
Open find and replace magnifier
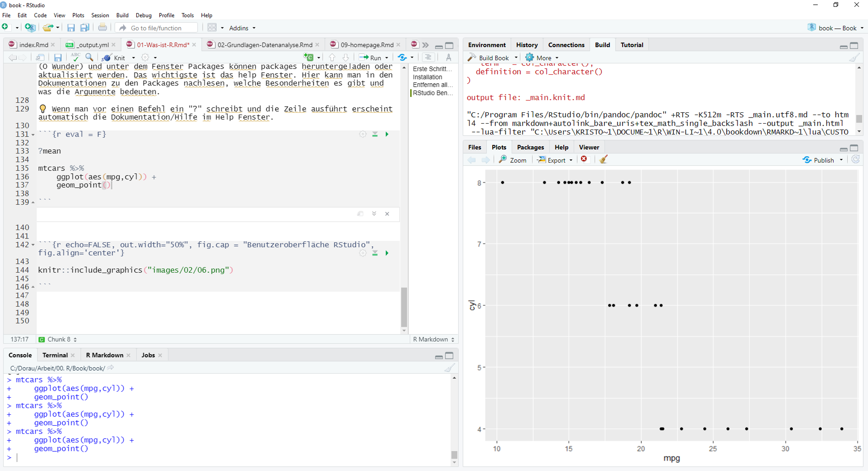tap(89, 57)
